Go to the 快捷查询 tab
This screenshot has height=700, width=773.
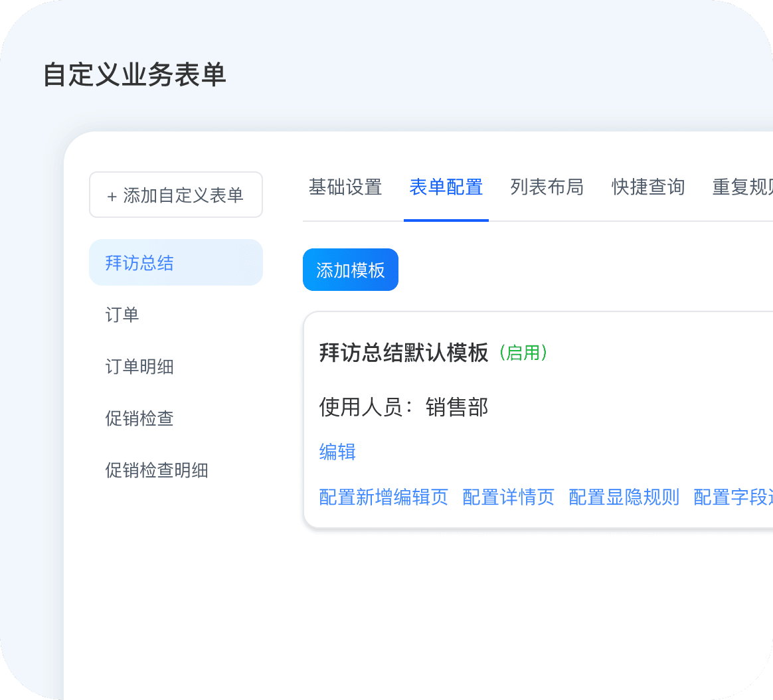click(x=648, y=187)
